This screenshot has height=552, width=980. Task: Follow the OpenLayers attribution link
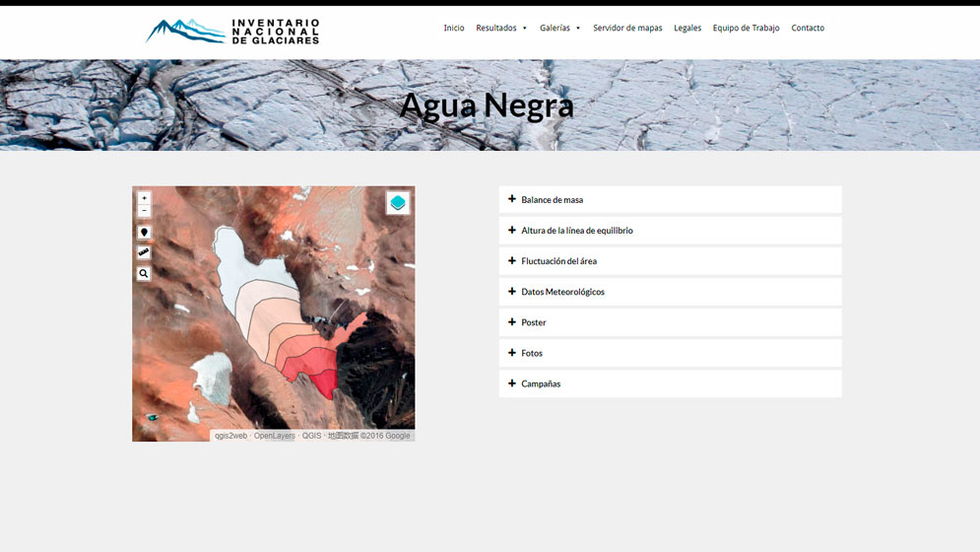[x=275, y=436]
